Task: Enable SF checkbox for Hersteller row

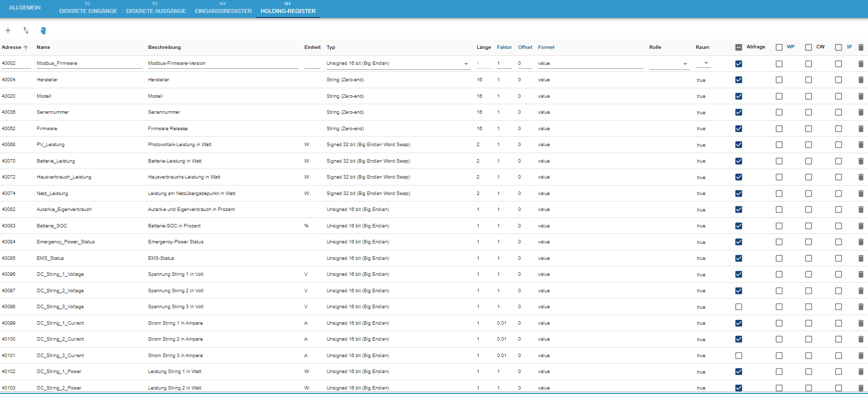Action: [839, 80]
